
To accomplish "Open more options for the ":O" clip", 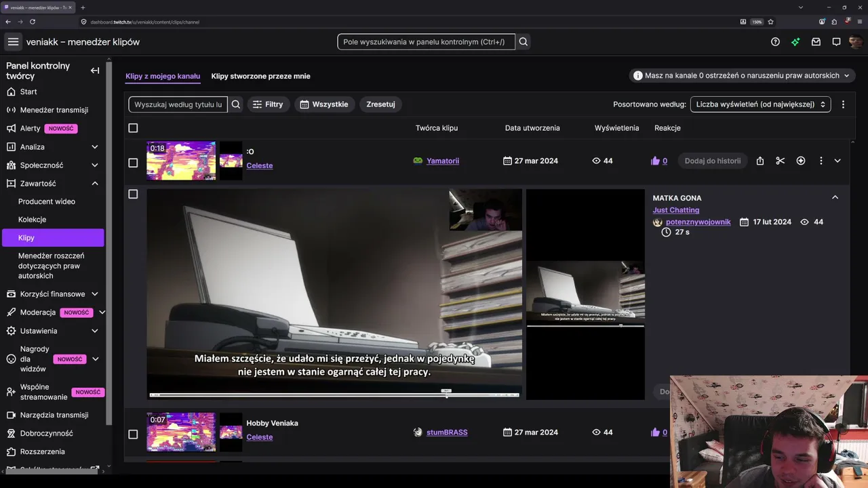I will pos(821,161).
